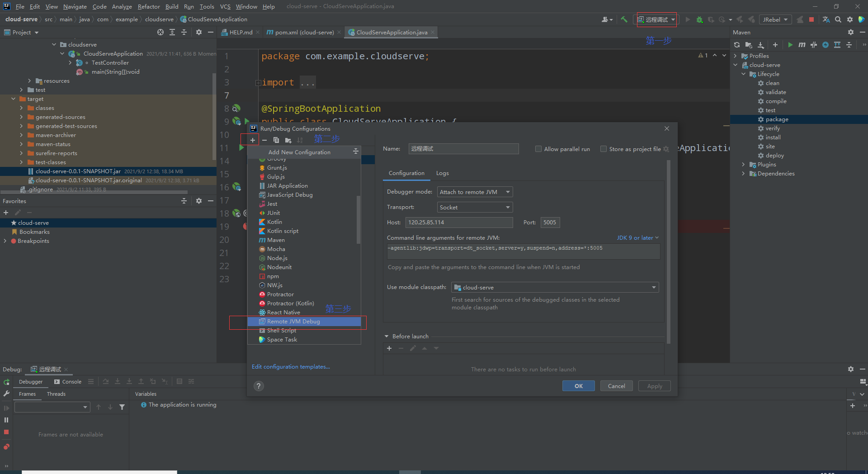Select cloud-serve-0.0.1-SNAPSHOT.jar file in tree
Image resolution: width=868 pixels, height=474 pixels.
(108, 171)
